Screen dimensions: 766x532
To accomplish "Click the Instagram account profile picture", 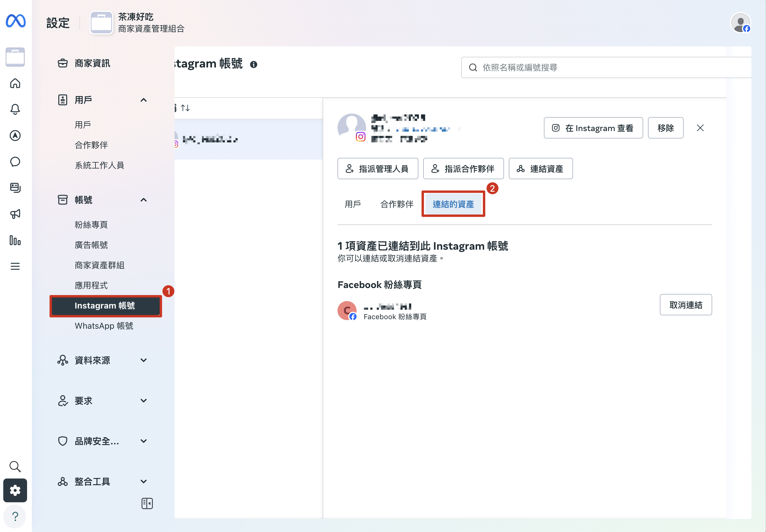I will click(x=351, y=127).
